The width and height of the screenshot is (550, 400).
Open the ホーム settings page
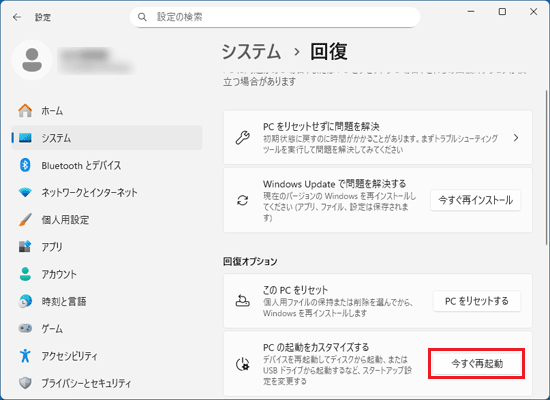(107, 111)
